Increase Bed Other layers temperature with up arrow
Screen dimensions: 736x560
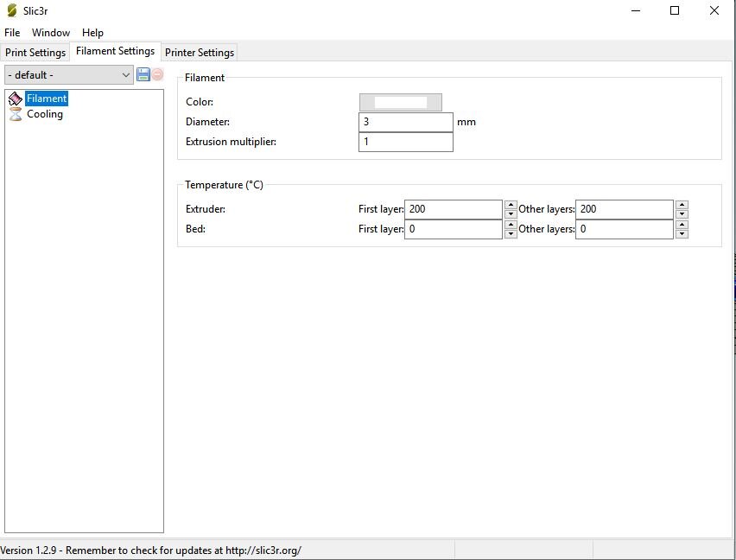(682, 225)
